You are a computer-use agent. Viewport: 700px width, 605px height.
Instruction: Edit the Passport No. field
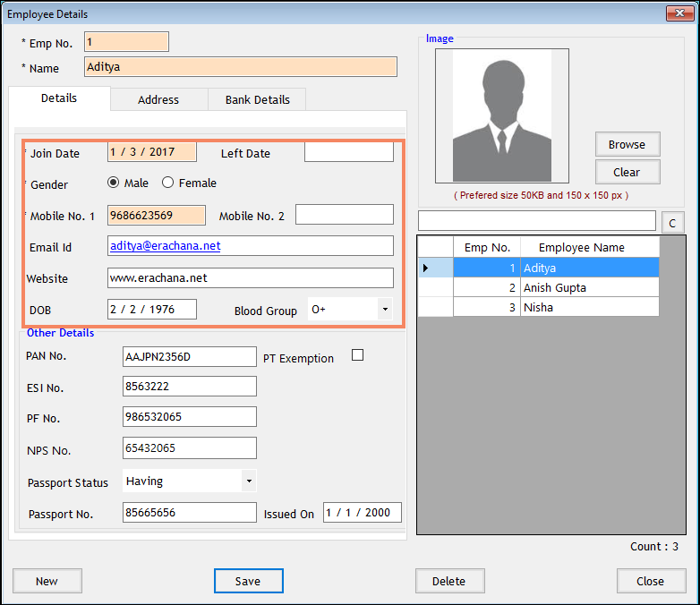pos(189,512)
